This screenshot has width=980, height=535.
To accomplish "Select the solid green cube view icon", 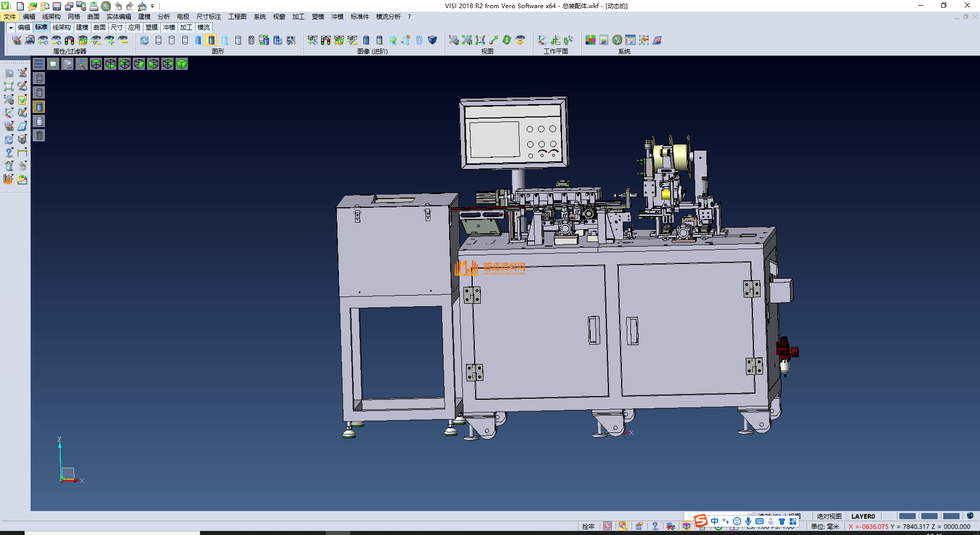I will [182, 64].
